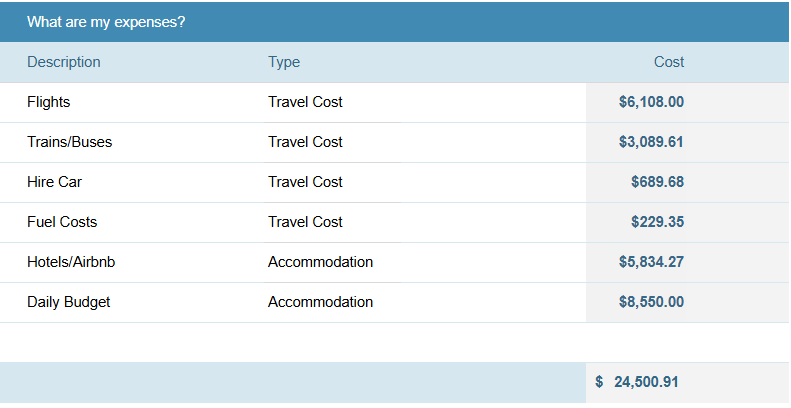Image resolution: width=791 pixels, height=408 pixels.
Task: Select the Hire Car description cell
Action: 131,182
